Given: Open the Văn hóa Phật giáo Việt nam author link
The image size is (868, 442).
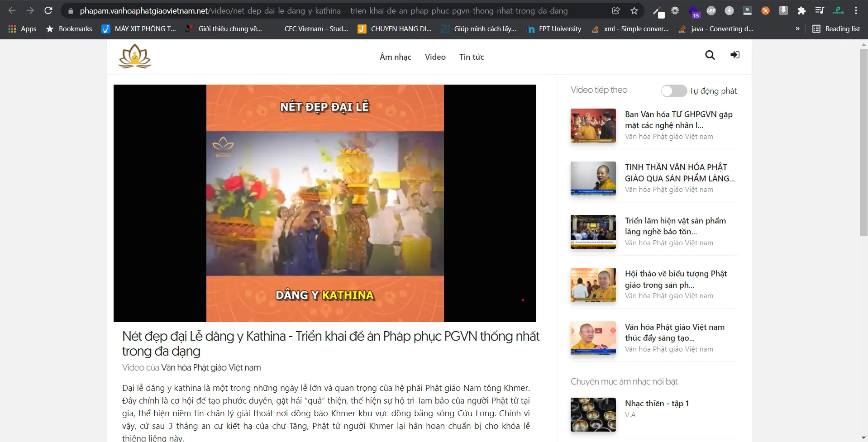Looking at the screenshot, I should coord(211,368).
